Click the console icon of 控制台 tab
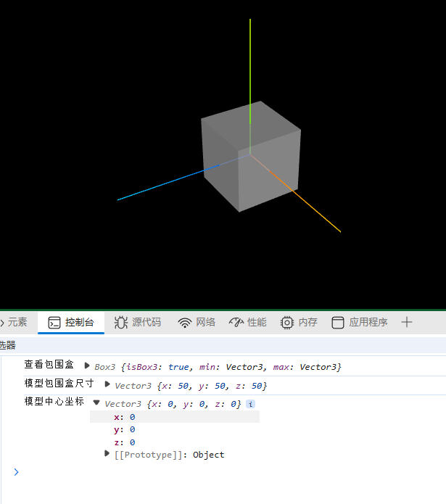Screen dimensions: 446x504 [x=54, y=323]
